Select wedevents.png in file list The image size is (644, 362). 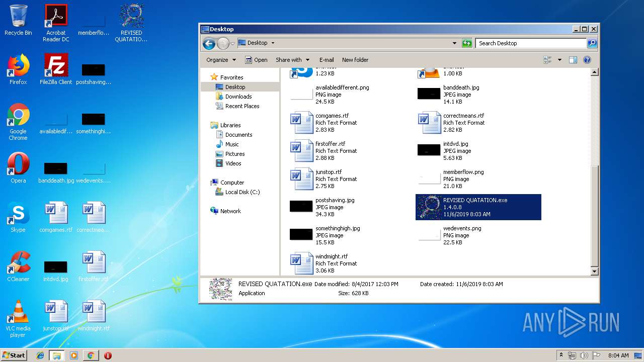[x=478, y=235]
